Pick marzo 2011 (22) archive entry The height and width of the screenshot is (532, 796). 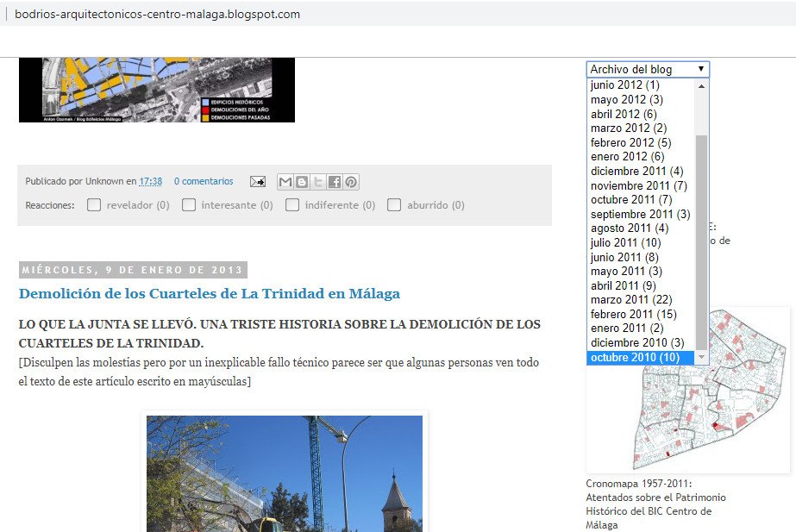(641, 299)
